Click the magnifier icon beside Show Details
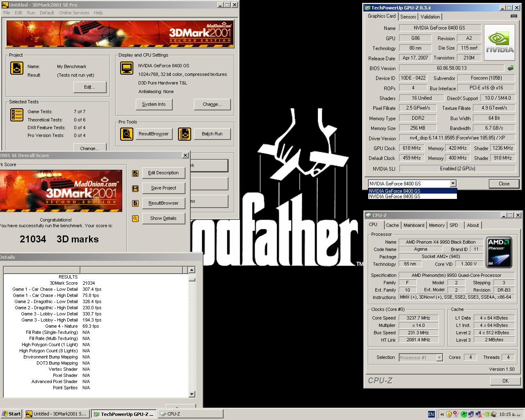 pyautogui.click(x=135, y=219)
